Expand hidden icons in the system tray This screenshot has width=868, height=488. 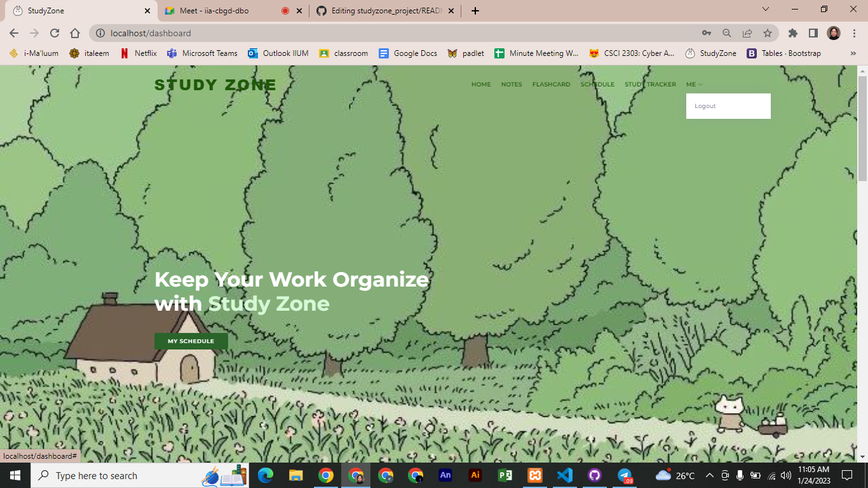coord(710,475)
